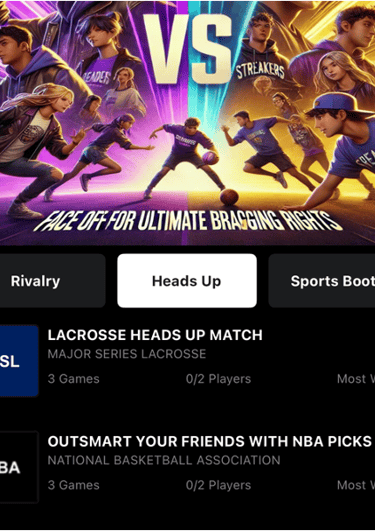The width and height of the screenshot is (375, 531).
Task: Click 0/2 Players under the NBA picks
Action: pyautogui.click(x=218, y=485)
